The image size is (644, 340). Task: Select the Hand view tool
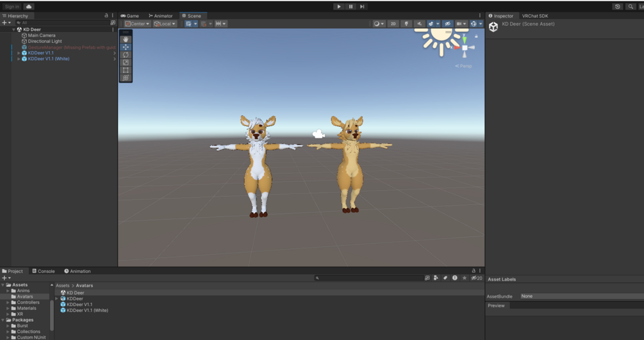point(126,40)
